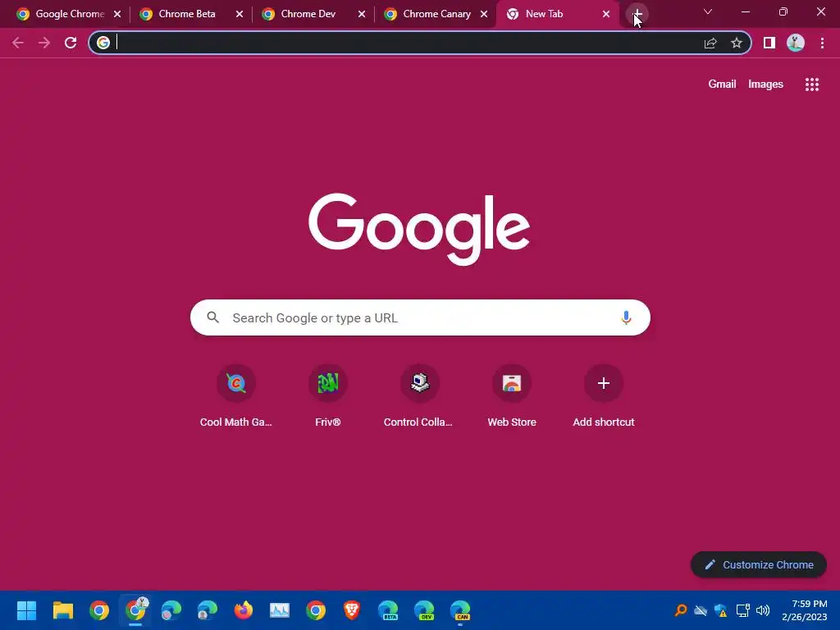Open the Friv shortcut

328,396
